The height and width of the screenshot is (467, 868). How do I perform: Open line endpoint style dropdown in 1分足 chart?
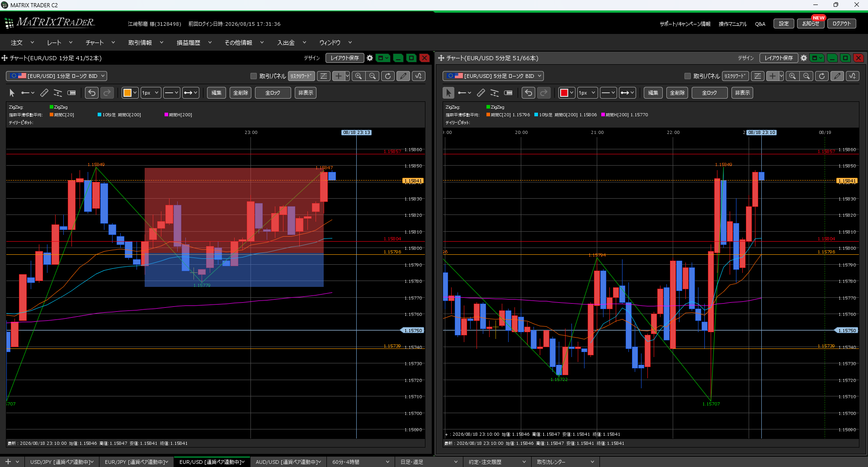190,93
